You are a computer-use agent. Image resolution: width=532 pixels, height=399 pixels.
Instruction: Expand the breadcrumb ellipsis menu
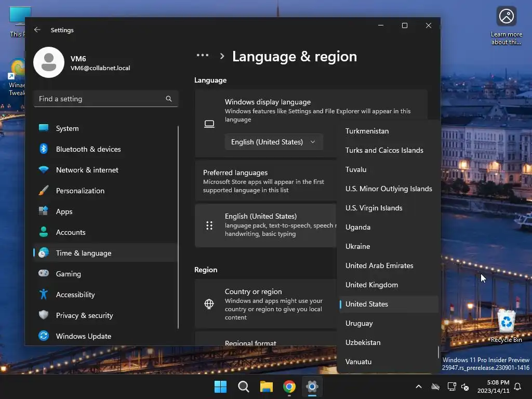[203, 55]
